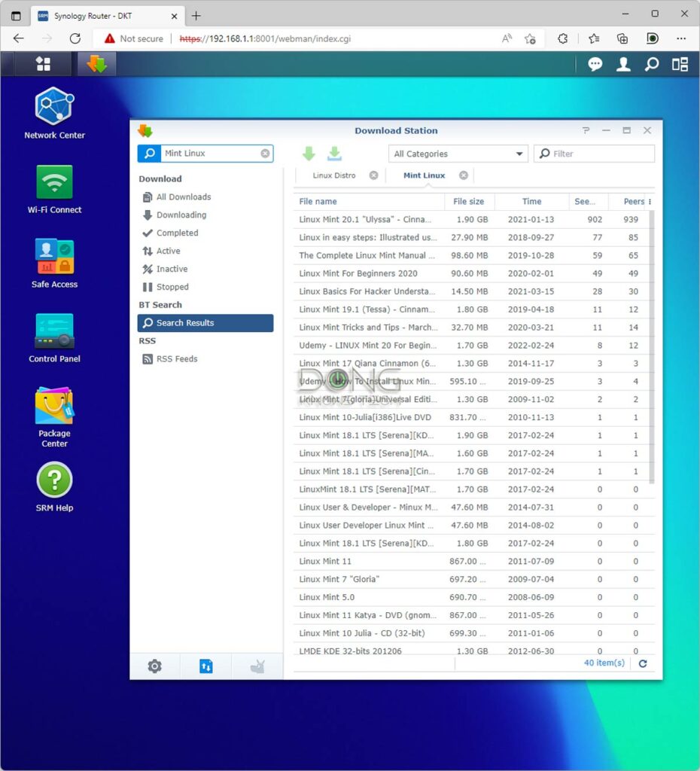
Task: Select Linux Mint 19.1 (Tessa) result
Action: [473, 309]
